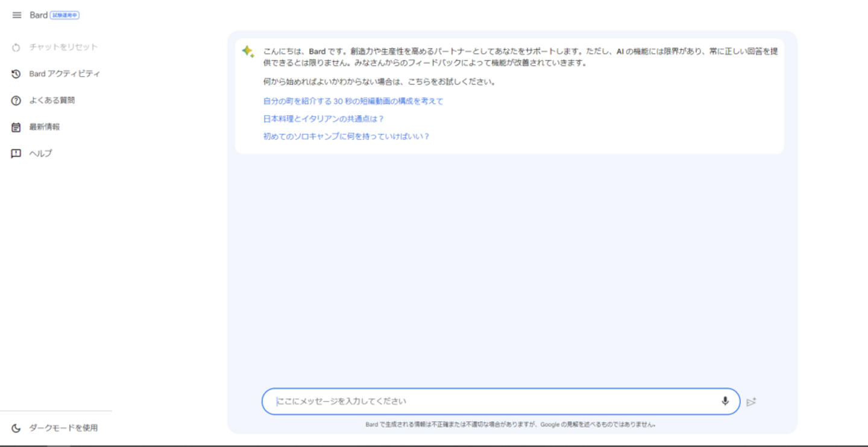The image size is (868, 447).
Task: Select チャットをリセット in sidebar
Action: click(x=63, y=47)
